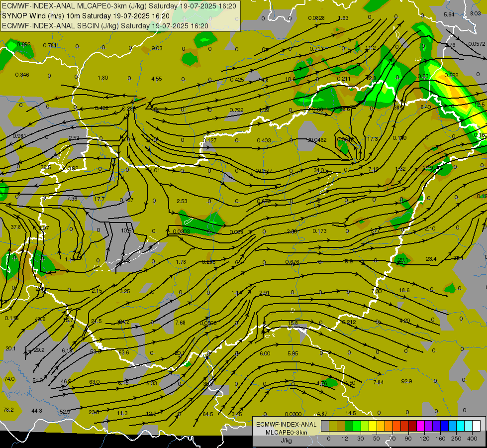487x448 pixels.
Task: Click legend title ECMWF-INDEX-ANAL
Action: 286,425
